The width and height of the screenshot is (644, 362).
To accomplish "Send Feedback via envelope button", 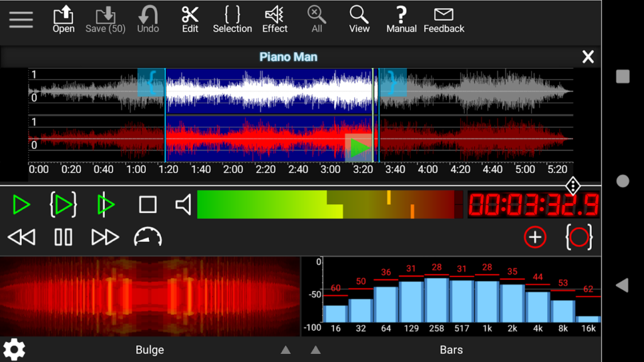I will pyautogui.click(x=444, y=19).
